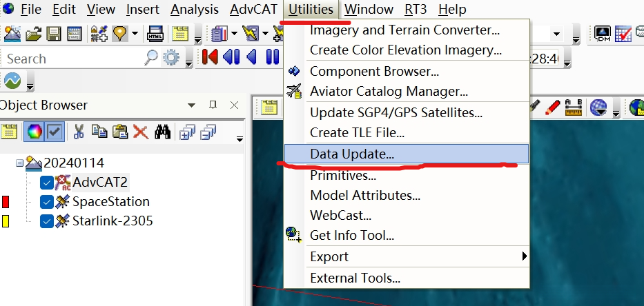
Task: Click the yellow Starlink-2305 color swatch
Action: pos(6,221)
